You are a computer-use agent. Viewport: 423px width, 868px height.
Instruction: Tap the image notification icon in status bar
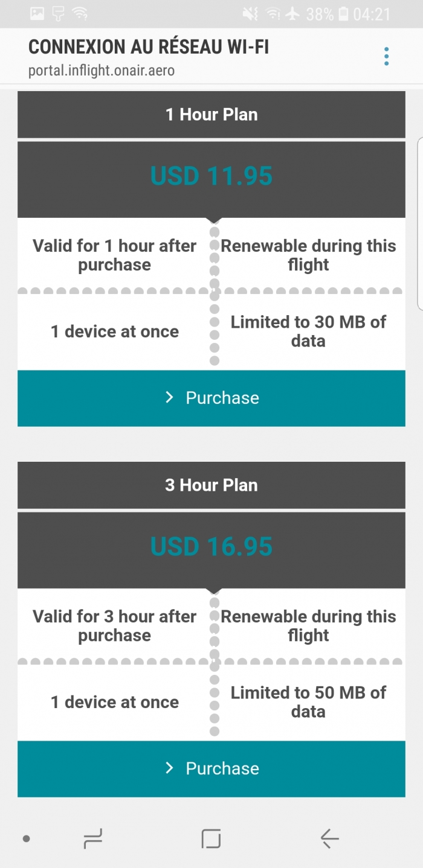point(37,13)
